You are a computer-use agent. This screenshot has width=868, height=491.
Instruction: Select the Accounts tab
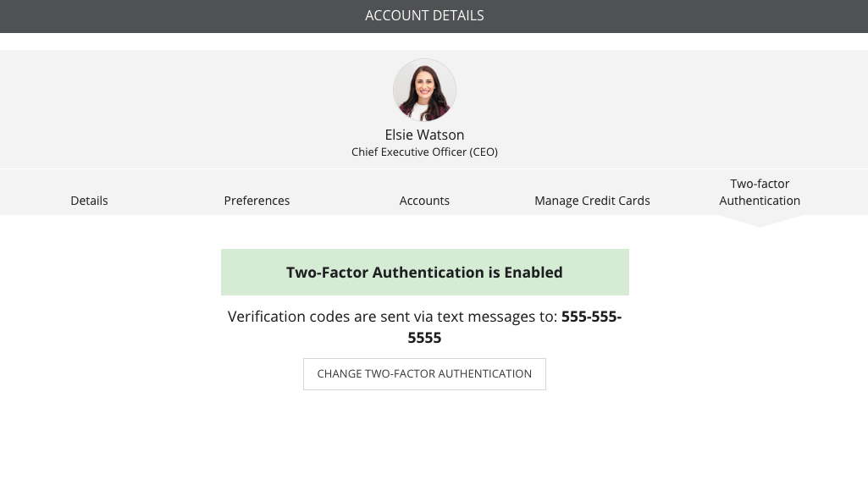[424, 201]
